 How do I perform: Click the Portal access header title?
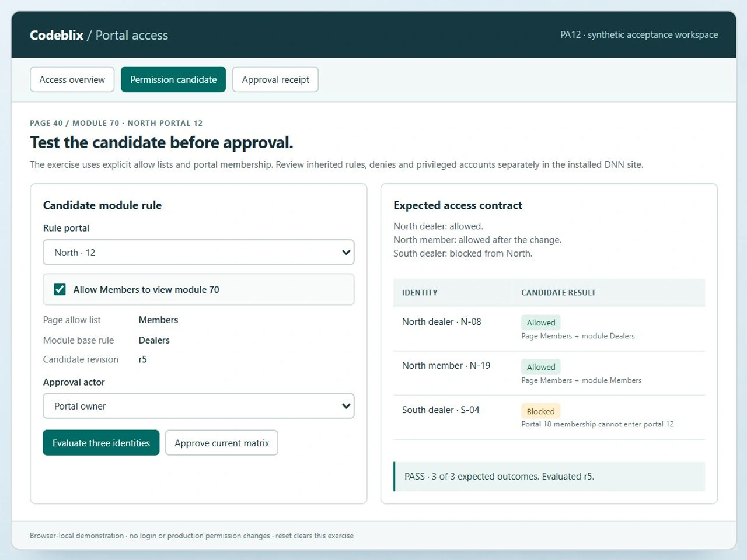(132, 35)
